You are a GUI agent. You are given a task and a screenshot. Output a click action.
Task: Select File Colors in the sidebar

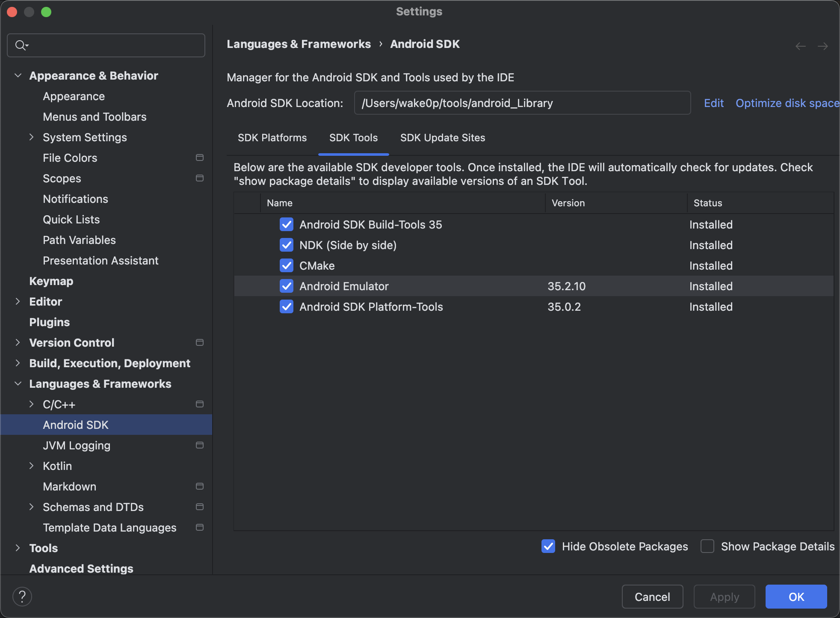[70, 158]
